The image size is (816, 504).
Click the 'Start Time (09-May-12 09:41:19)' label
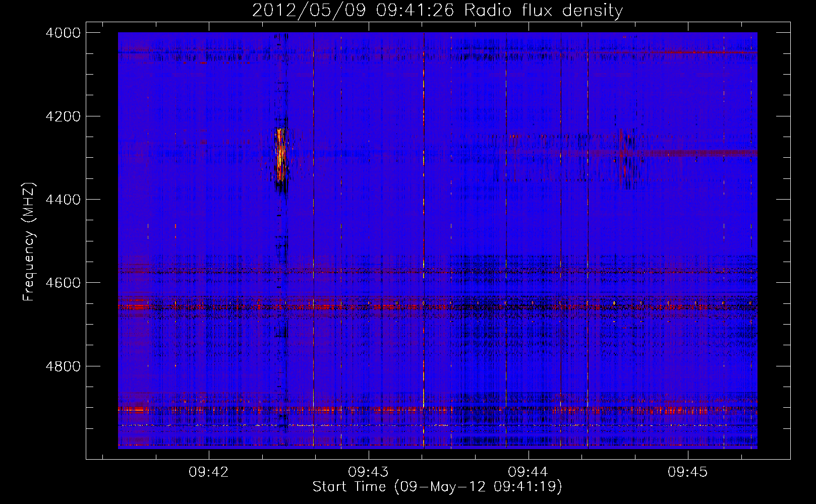coord(437,486)
